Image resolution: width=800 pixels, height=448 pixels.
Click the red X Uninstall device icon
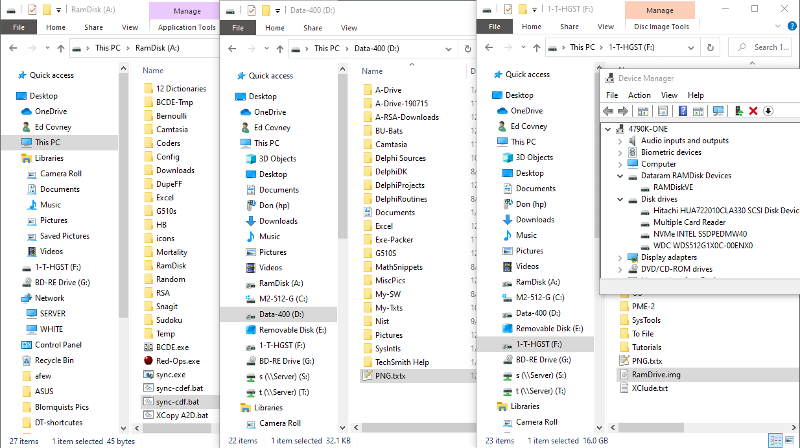(753, 111)
